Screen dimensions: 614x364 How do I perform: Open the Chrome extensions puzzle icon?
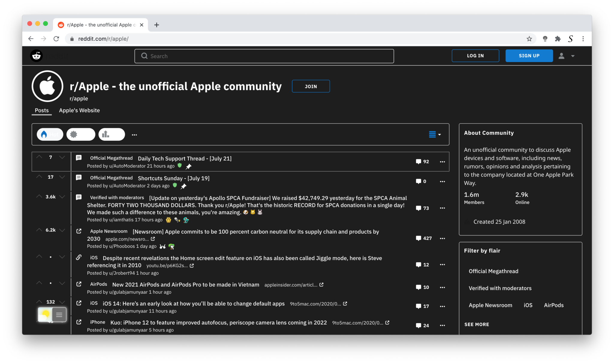(x=558, y=39)
